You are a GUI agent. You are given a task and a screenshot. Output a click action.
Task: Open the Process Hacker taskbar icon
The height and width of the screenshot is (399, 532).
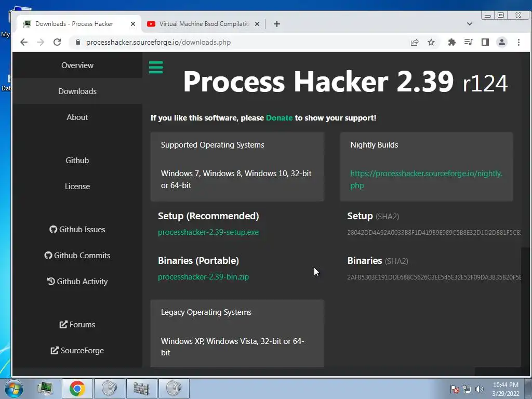tap(45, 389)
